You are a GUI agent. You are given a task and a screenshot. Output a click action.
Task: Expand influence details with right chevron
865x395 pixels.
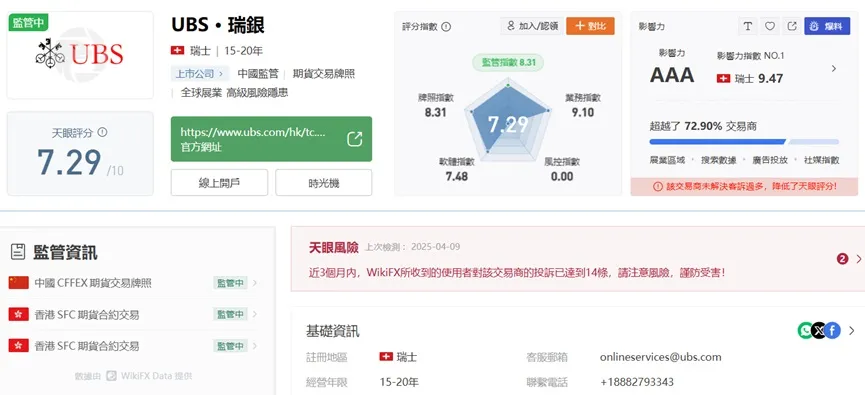coord(834,68)
